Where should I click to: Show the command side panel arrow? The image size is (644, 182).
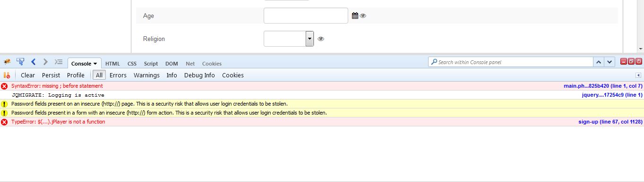(638, 75)
